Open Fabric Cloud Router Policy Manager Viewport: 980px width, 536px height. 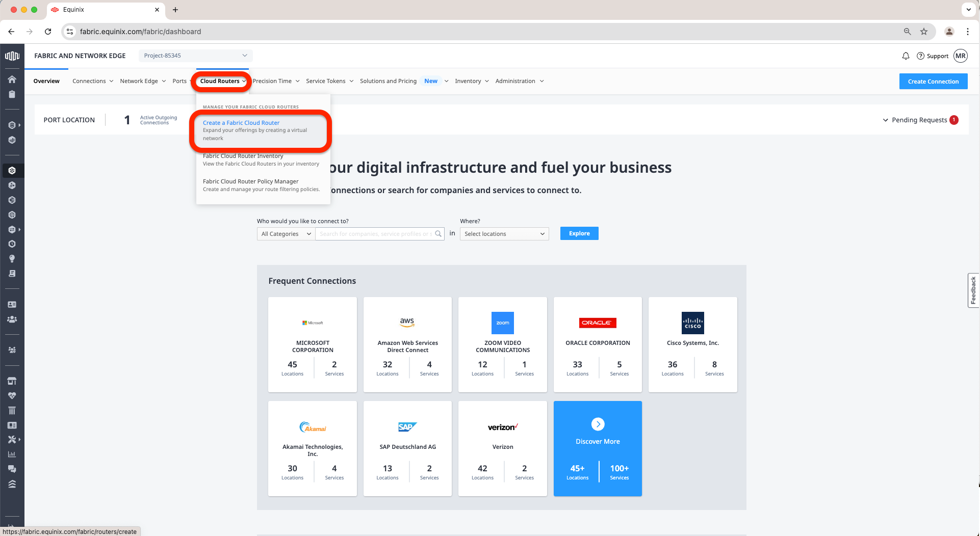point(250,181)
